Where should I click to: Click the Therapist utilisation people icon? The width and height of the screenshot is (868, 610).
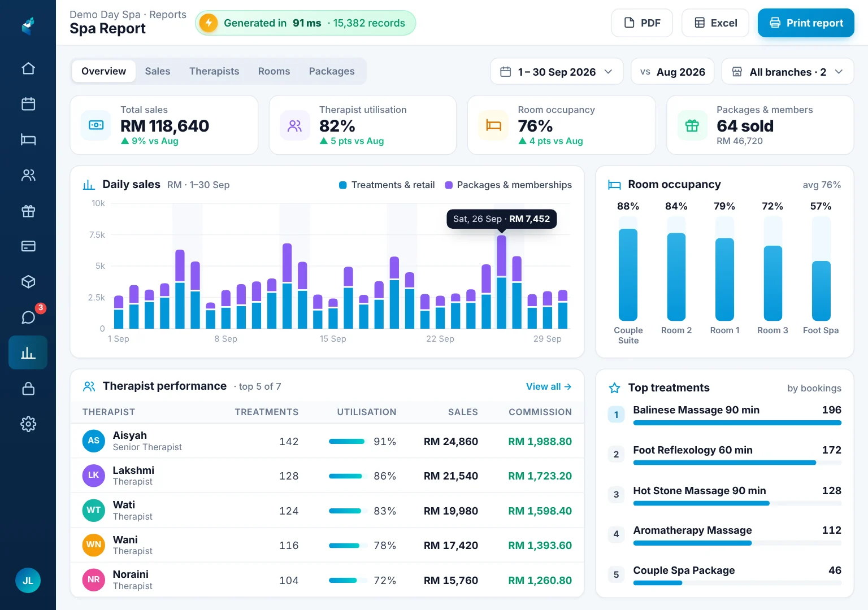pos(295,125)
